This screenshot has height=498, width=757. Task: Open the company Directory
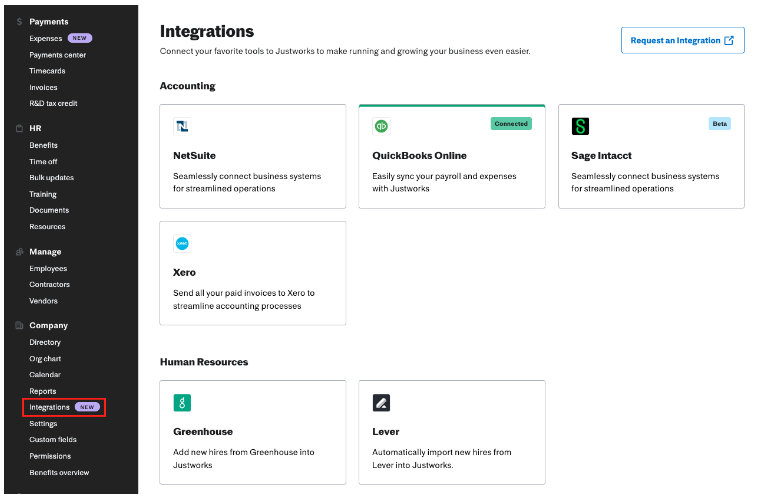(x=45, y=342)
